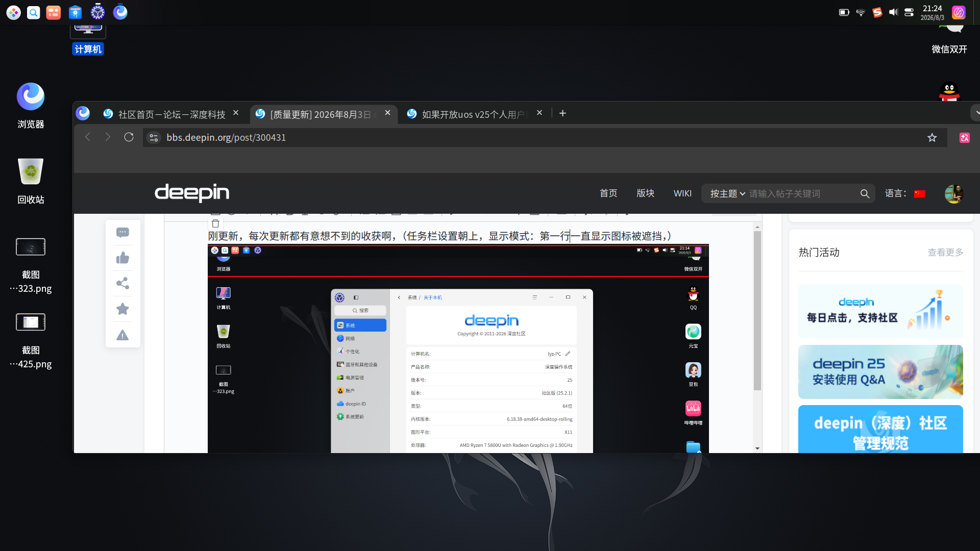
Task: Switch to the 如果开放uos v25 tab
Action: tap(475, 114)
